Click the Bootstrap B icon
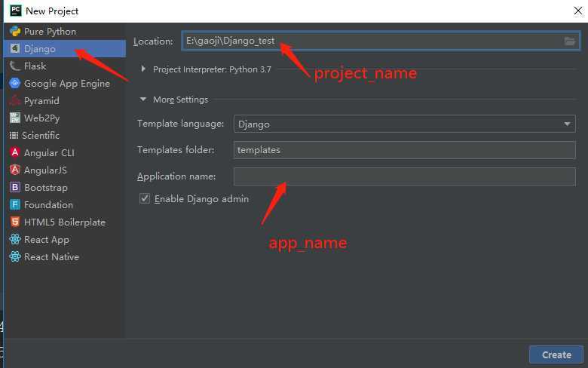588x368 pixels. [x=15, y=187]
